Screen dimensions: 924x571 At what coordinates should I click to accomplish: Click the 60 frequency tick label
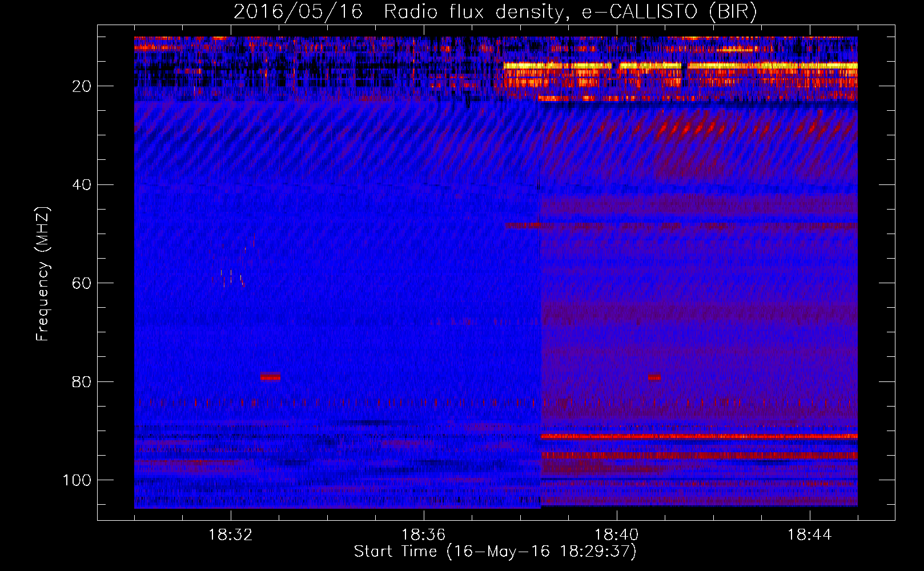pos(82,283)
